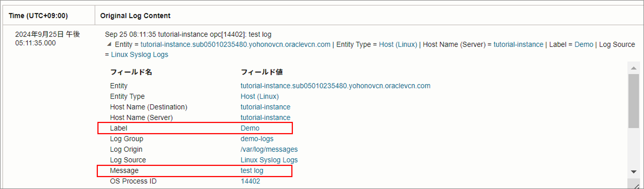Open the demo-logs Log Group link
This screenshot has width=644, height=189.
(257, 139)
